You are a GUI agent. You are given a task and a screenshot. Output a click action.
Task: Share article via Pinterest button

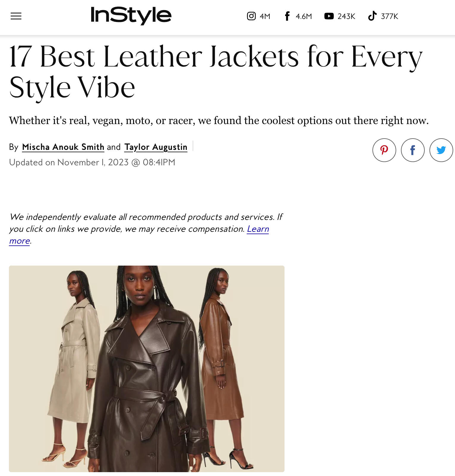click(384, 150)
